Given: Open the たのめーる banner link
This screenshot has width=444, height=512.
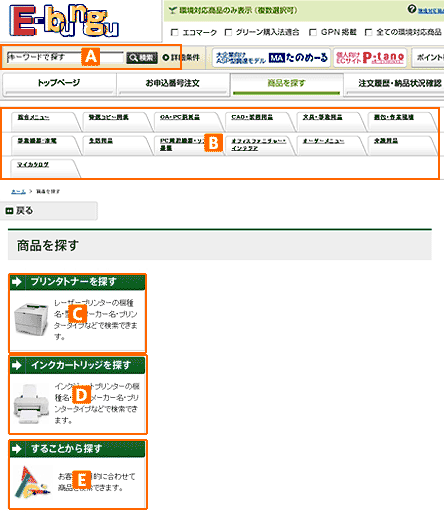Looking at the screenshot, I should click(271, 58).
